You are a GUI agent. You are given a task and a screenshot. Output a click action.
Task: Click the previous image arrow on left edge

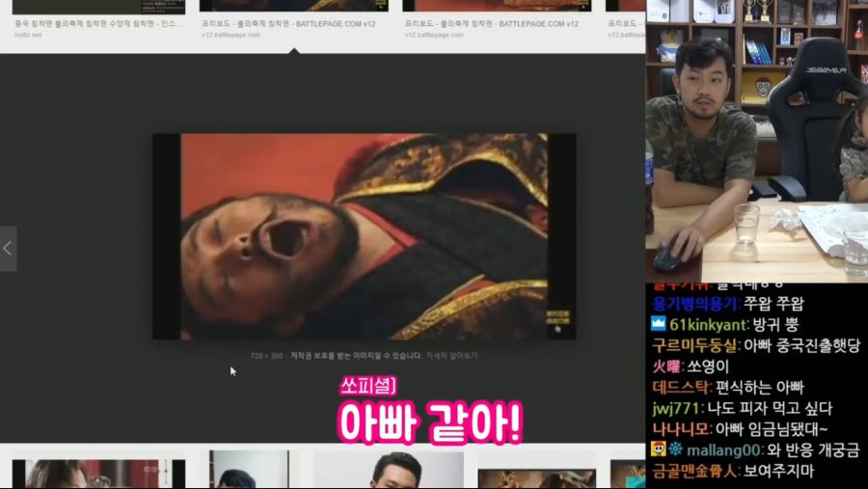(8, 249)
